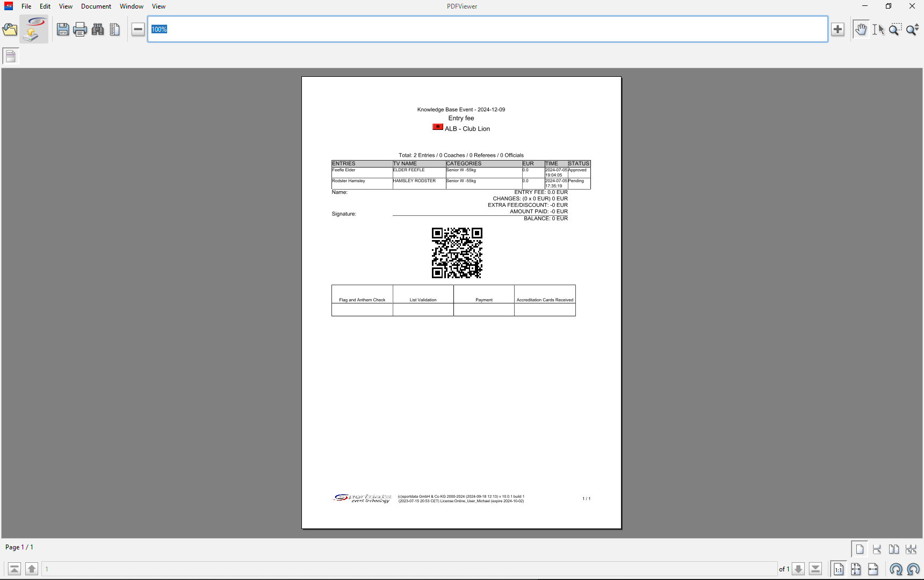Image resolution: width=924 pixels, height=580 pixels.
Task: Switch to two-page facing layout
Action: (x=894, y=549)
